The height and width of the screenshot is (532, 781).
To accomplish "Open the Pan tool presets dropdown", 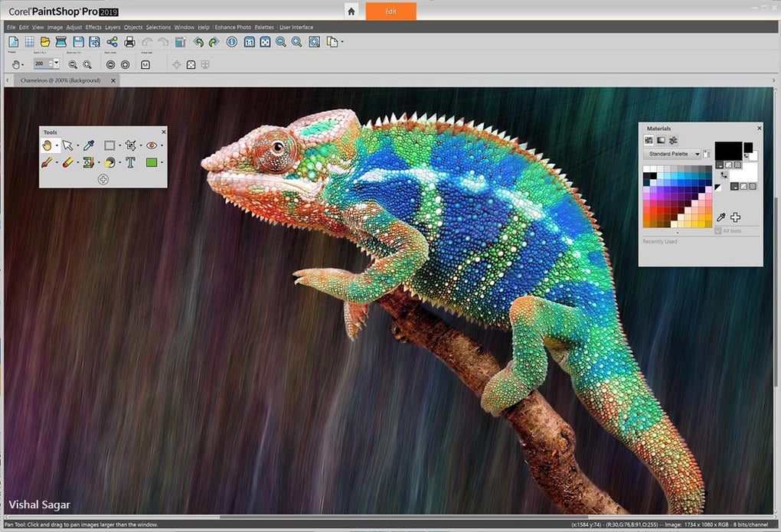I will coord(22,64).
